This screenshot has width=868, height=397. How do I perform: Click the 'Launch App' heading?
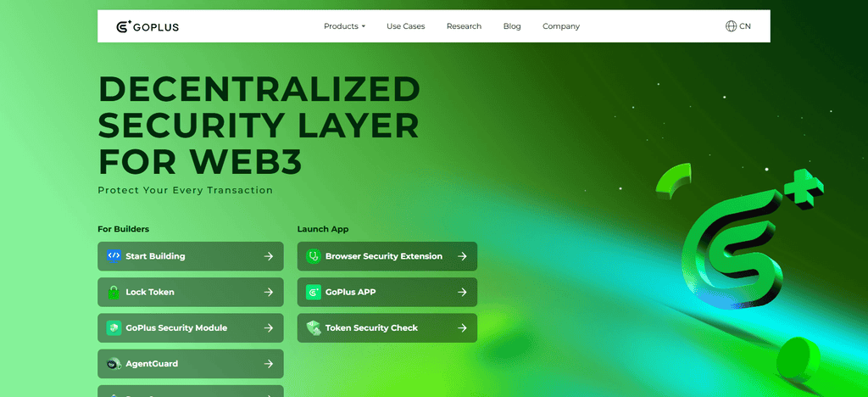coord(323,229)
